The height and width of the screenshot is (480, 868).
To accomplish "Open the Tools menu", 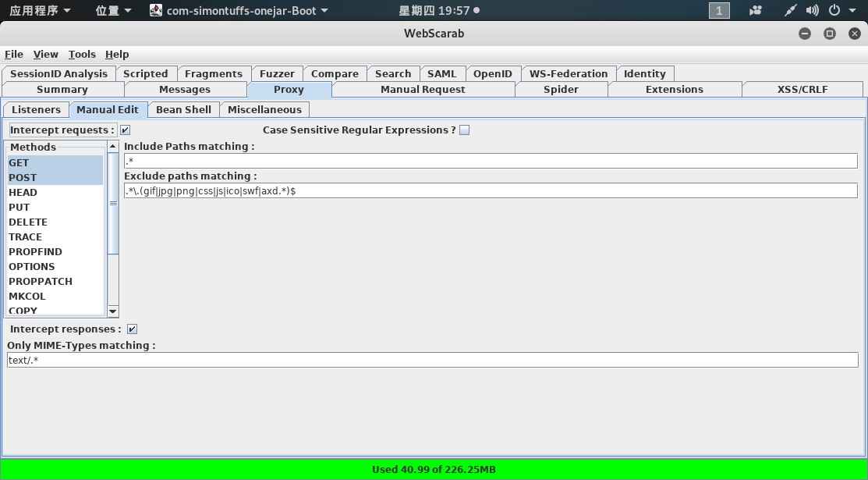I will click(x=82, y=55).
